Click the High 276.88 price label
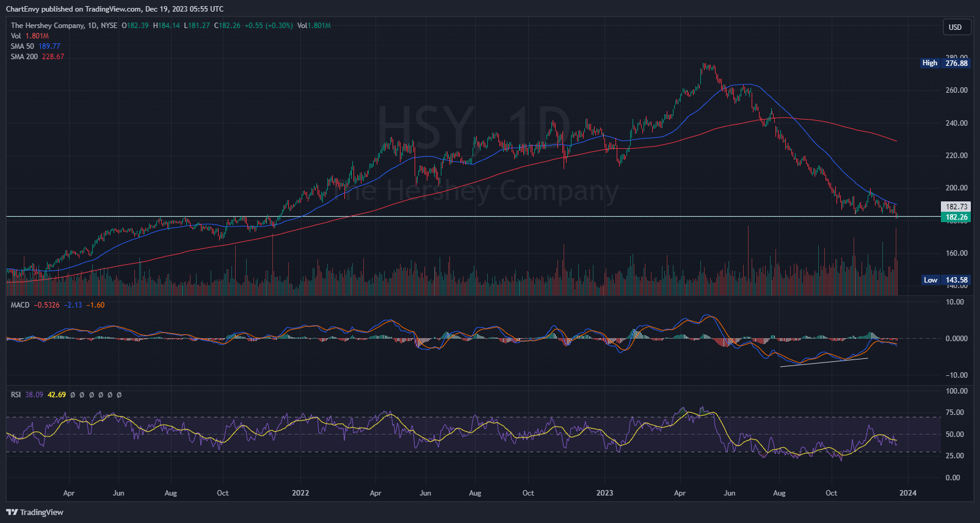 [x=945, y=63]
